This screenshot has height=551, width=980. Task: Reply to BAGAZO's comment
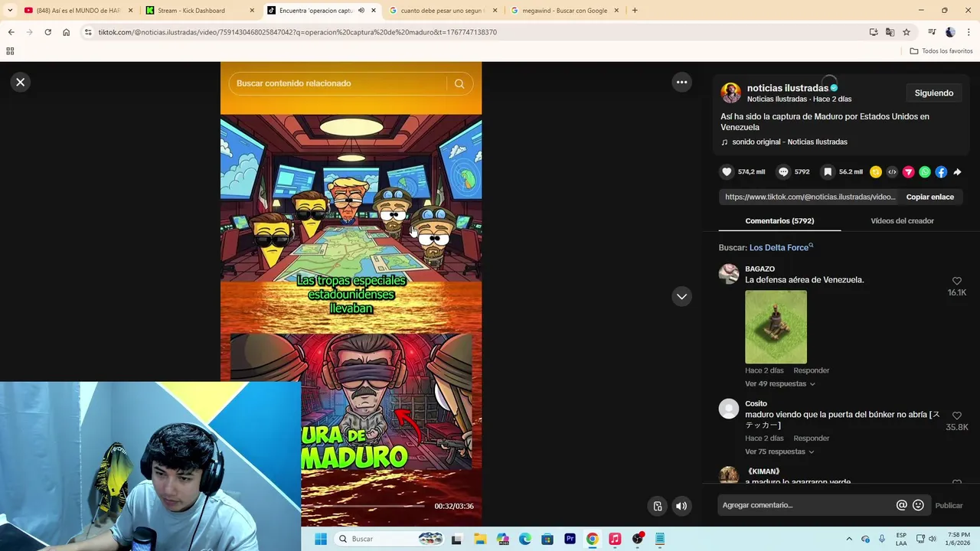pyautogui.click(x=811, y=370)
